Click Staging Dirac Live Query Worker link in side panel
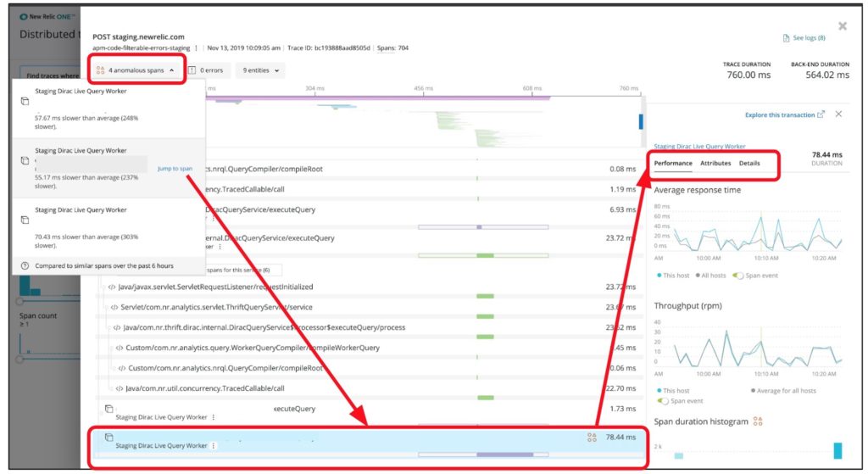This screenshot has height=474, width=868. [x=699, y=146]
